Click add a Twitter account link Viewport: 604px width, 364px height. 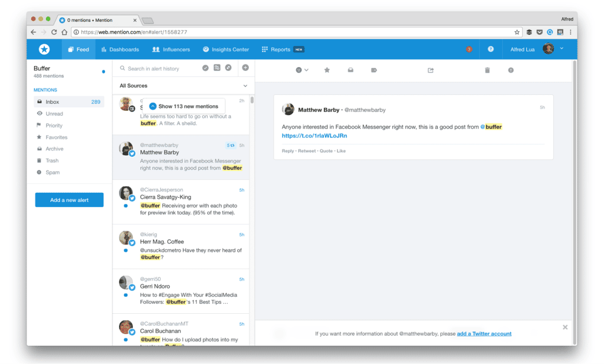pos(484,333)
